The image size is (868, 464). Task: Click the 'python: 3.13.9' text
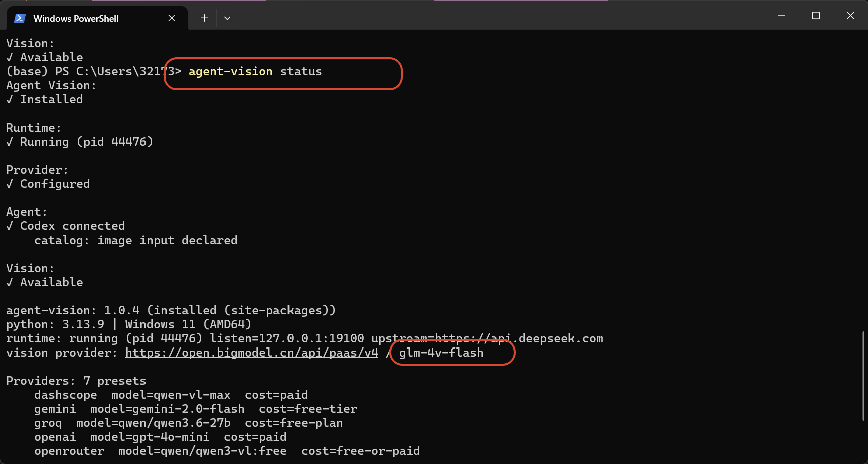pos(55,325)
